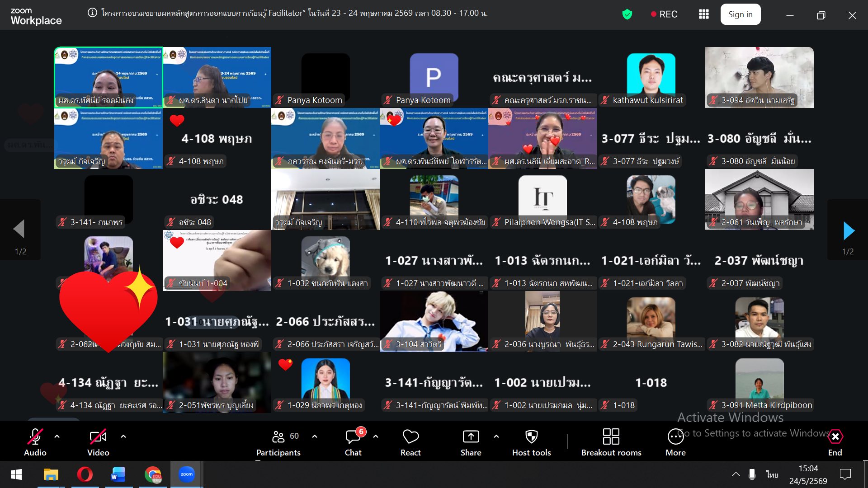Open the grid view layout icon
Image resolution: width=868 pixels, height=488 pixels.
(x=703, y=14)
